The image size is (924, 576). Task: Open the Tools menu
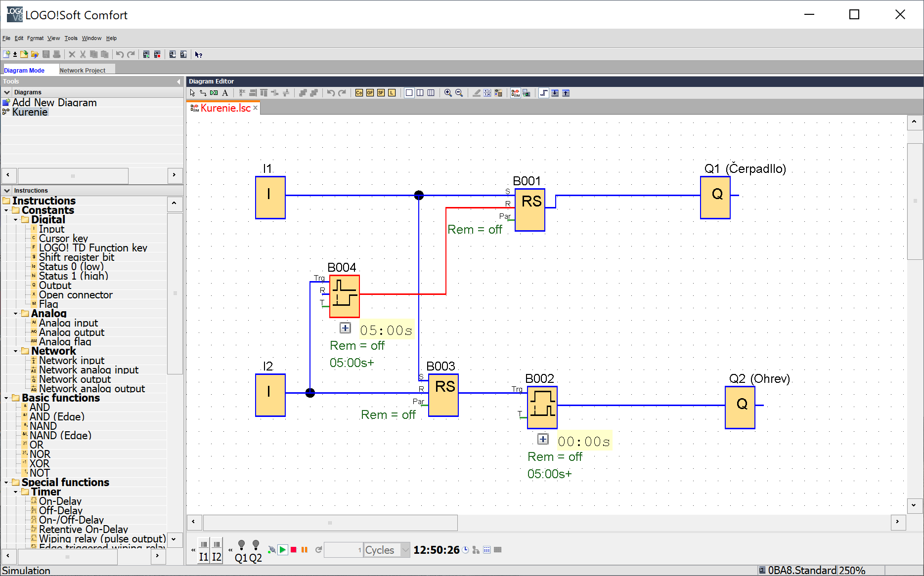[x=71, y=38]
